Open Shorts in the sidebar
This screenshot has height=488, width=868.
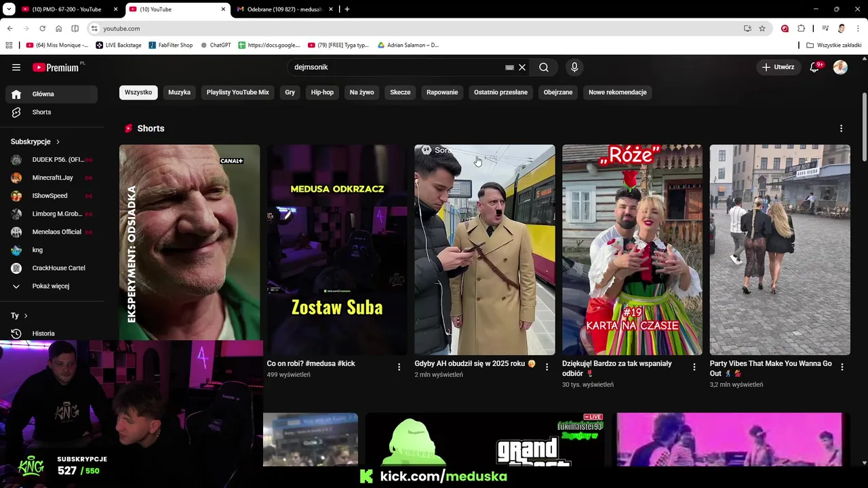click(52, 112)
